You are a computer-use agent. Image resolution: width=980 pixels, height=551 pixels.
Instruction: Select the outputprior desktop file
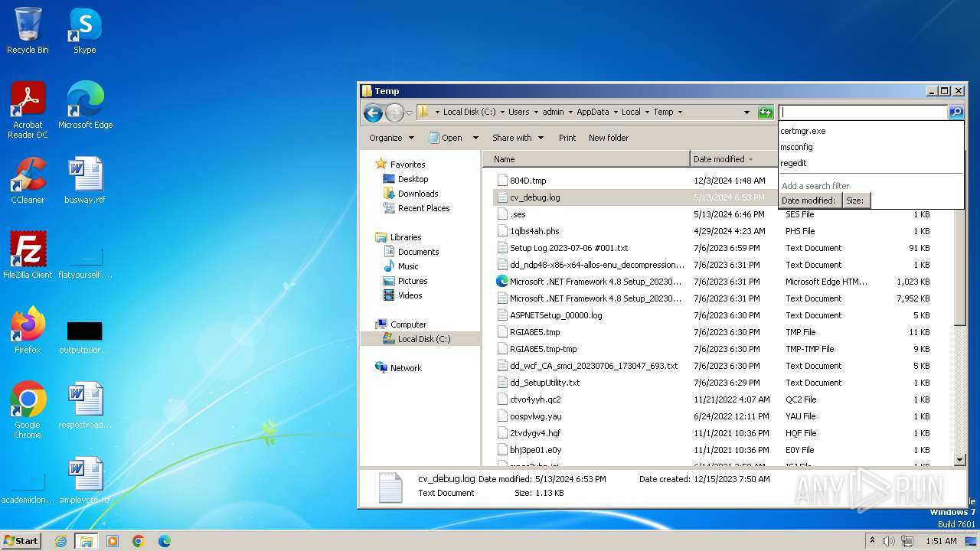(x=85, y=335)
